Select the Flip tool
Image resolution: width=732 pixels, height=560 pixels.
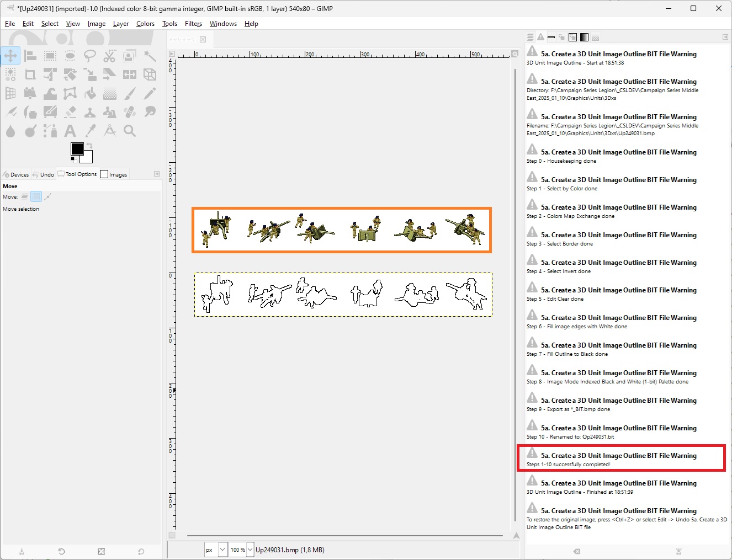point(130,74)
